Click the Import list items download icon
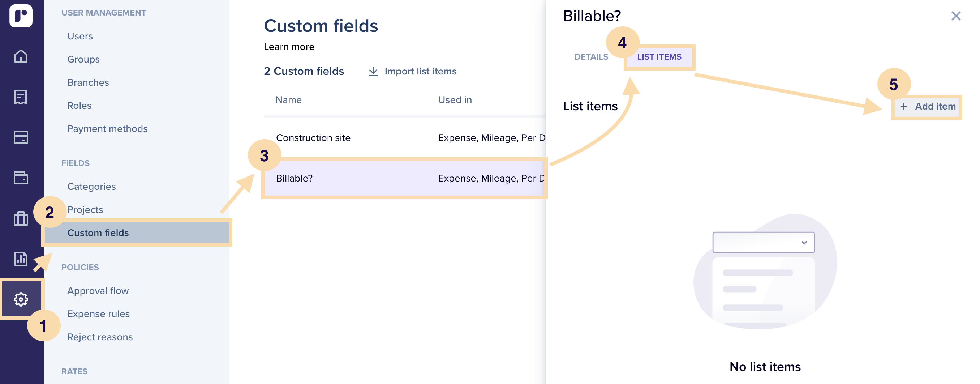 tap(373, 71)
